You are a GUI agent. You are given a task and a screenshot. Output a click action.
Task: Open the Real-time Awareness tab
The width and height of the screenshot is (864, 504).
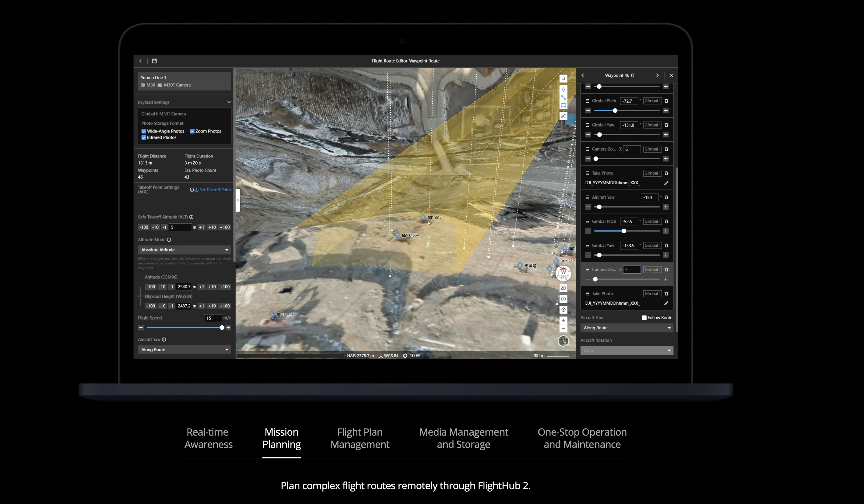208,438
